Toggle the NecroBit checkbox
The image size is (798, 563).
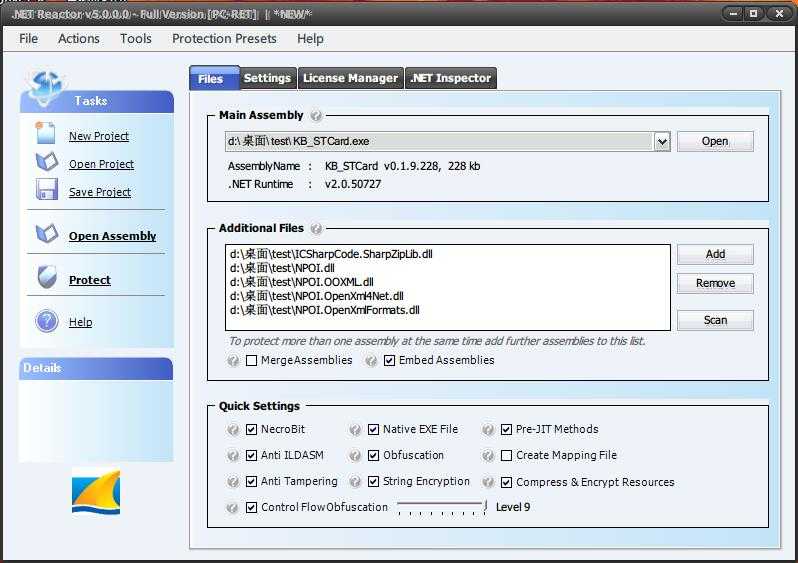[x=251, y=430]
